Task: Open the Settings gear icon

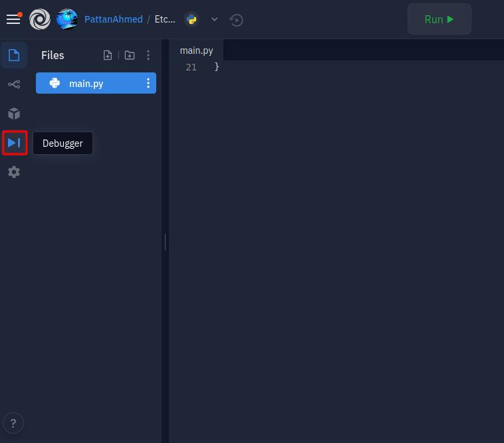Action: [14, 172]
